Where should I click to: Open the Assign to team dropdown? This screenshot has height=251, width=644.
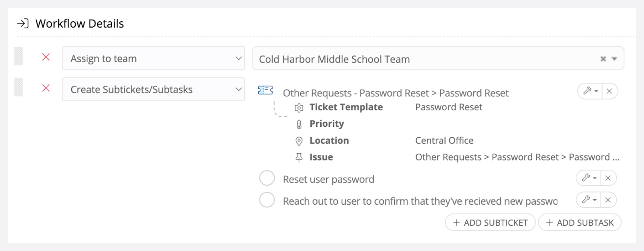tap(154, 58)
